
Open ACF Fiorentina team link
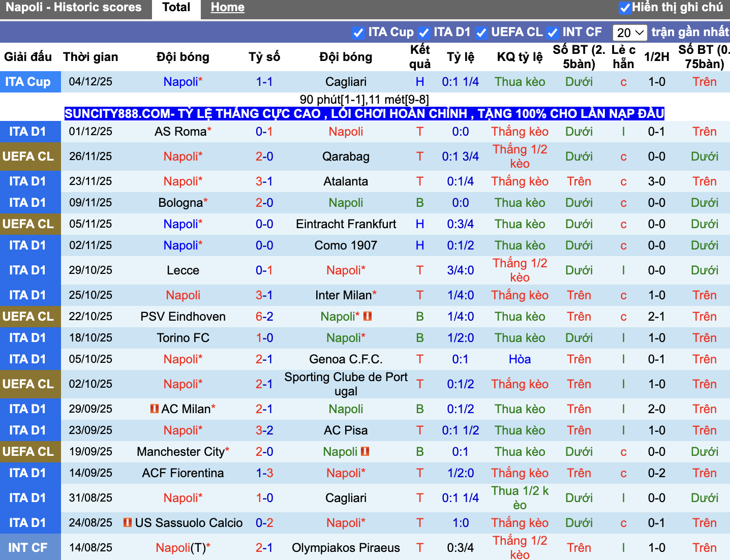[183, 473]
